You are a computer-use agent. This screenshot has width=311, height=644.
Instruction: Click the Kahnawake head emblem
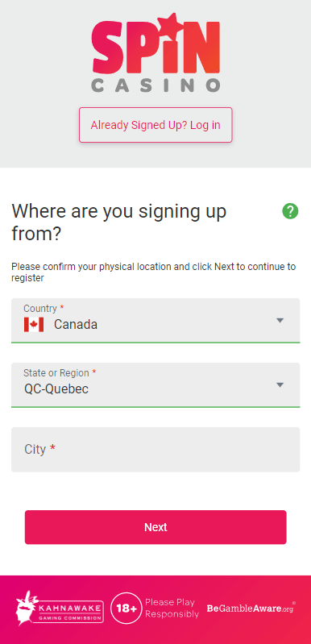(25, 609)
